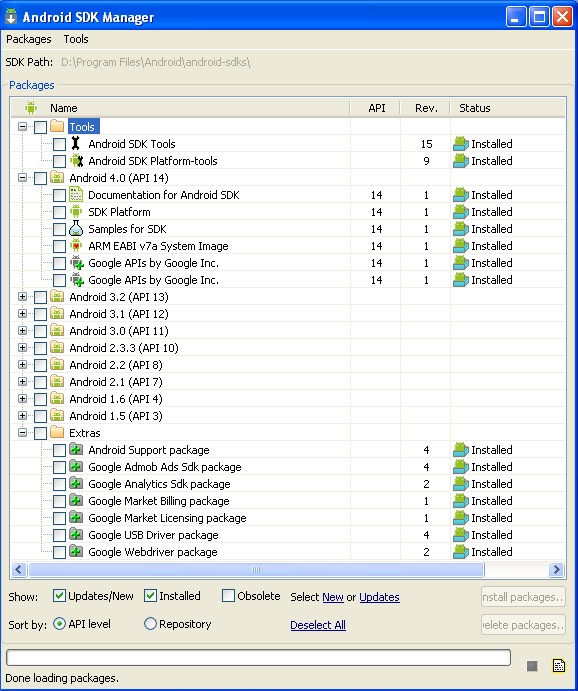
Task: Click the Deselect All link
Action: pos(318,624)
